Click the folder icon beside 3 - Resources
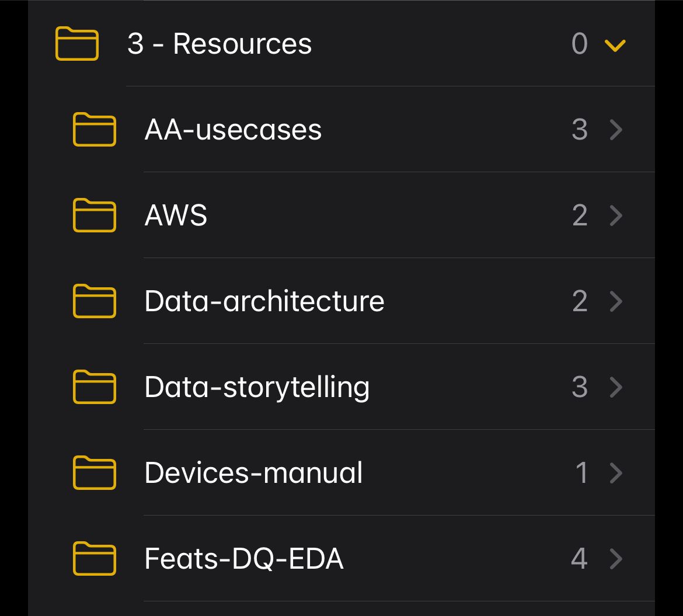Screen dimensions: 683x616 76,43
